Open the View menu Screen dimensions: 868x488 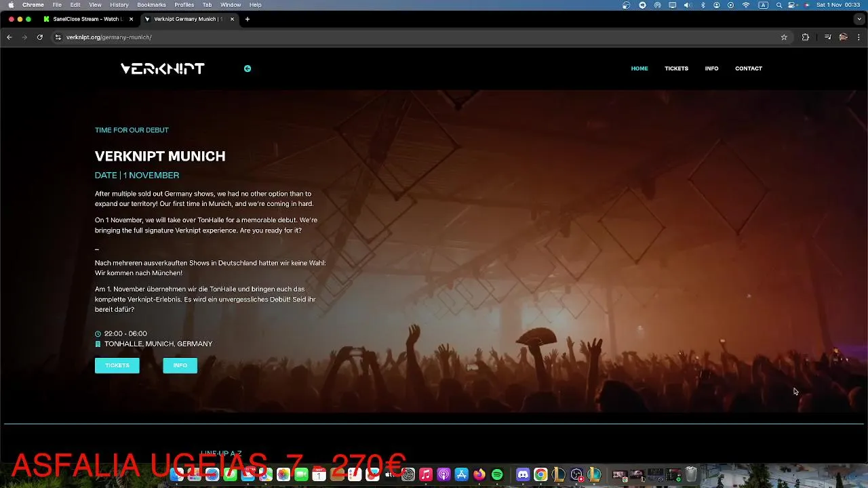(x=96, y=5)
